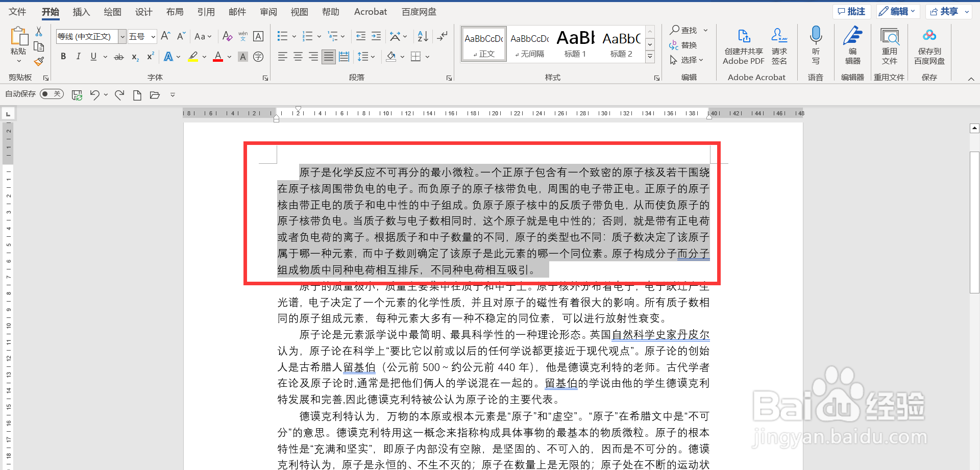Center align the paragraph
The image size is (980, 470).
coord(298,57)
